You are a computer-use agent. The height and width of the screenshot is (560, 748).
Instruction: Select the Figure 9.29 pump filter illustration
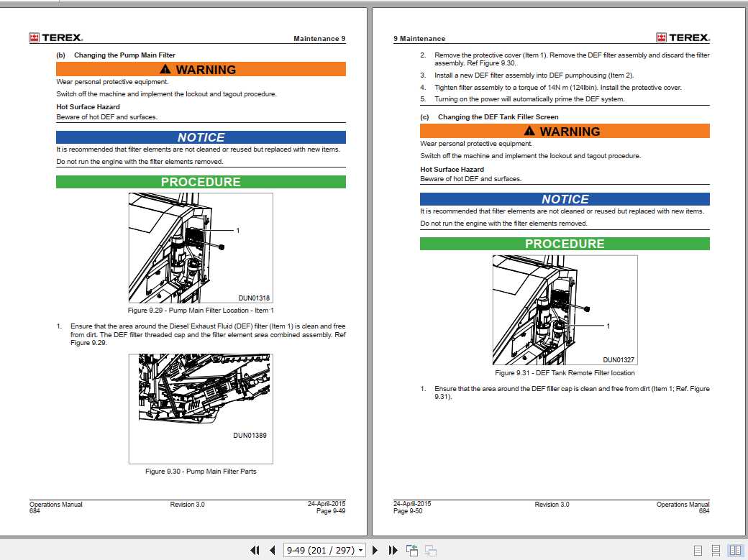tap(201, 248)
